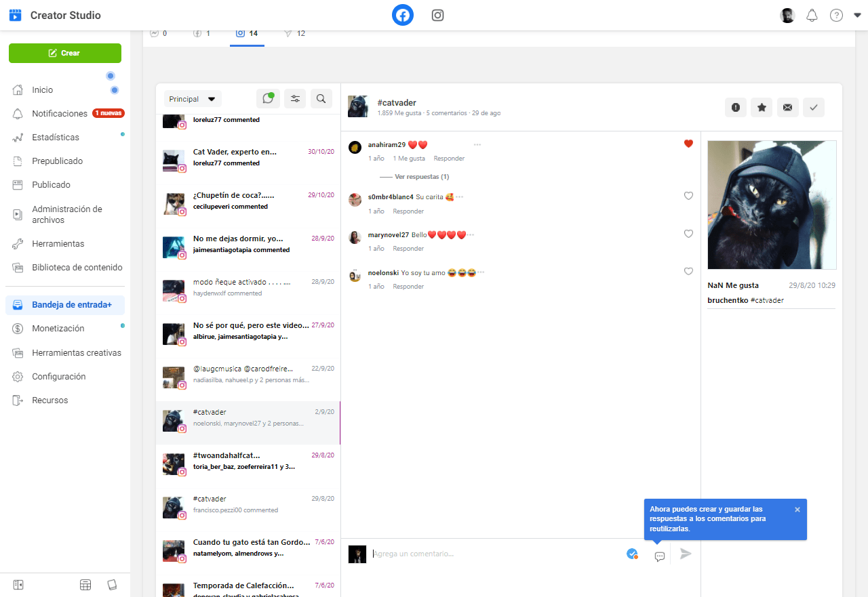Click the green Crear button
The height and width of the screenshot is (597, 868).
coord(65,53)
